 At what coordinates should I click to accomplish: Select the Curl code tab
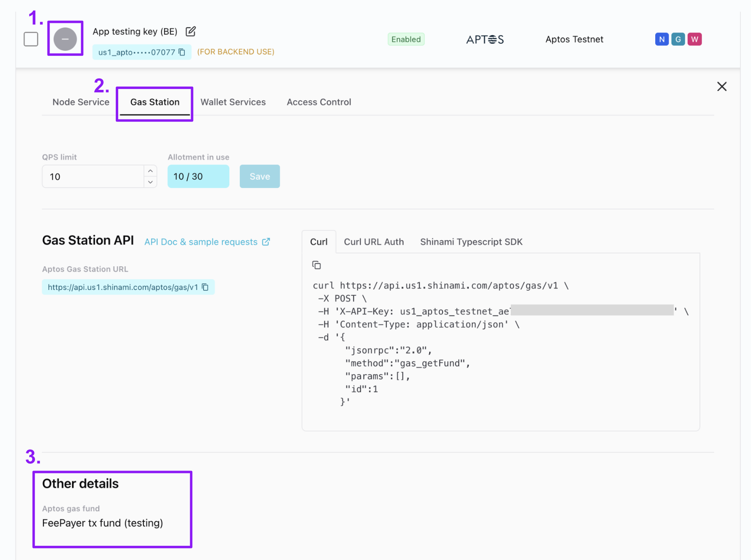coord(319,242)
